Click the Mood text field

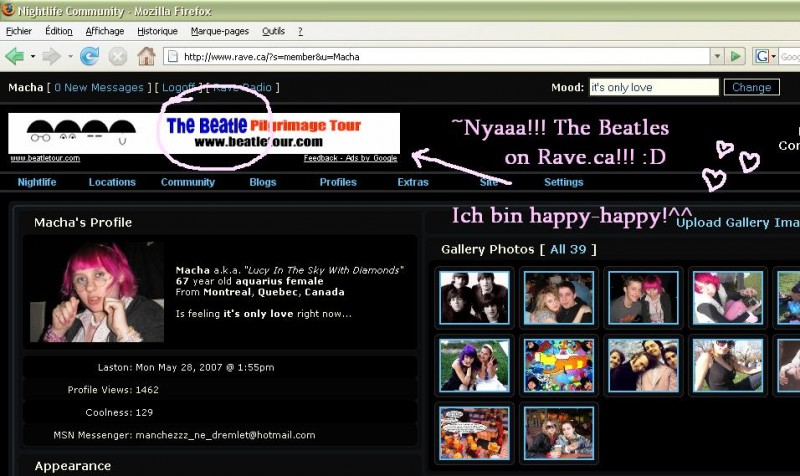pos(654,87)
